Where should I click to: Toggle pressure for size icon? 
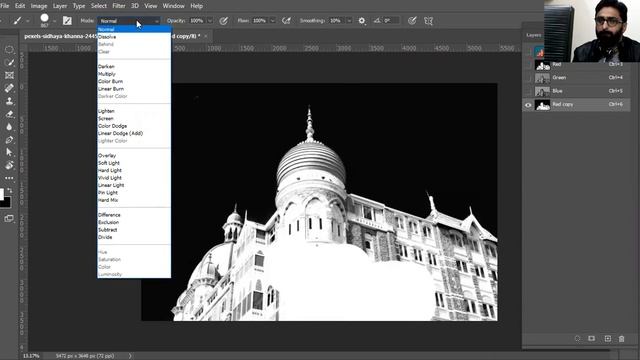[x=412, y=21]
